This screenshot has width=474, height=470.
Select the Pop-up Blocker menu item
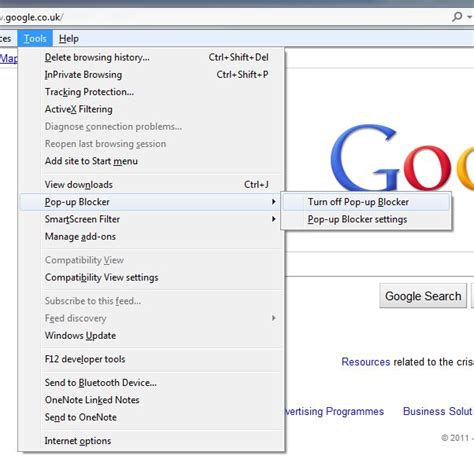point(152,202)
